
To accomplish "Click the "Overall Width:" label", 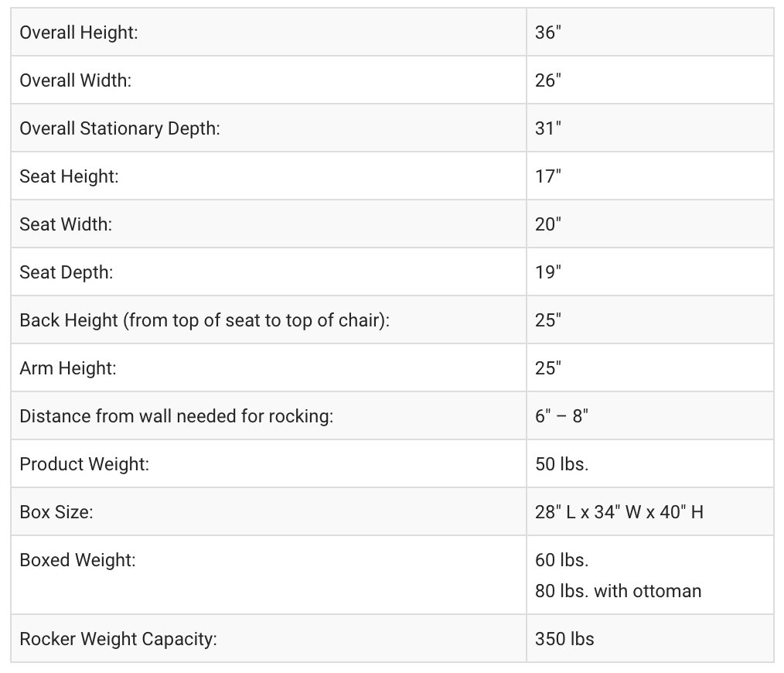I will [x=75, y=80].
